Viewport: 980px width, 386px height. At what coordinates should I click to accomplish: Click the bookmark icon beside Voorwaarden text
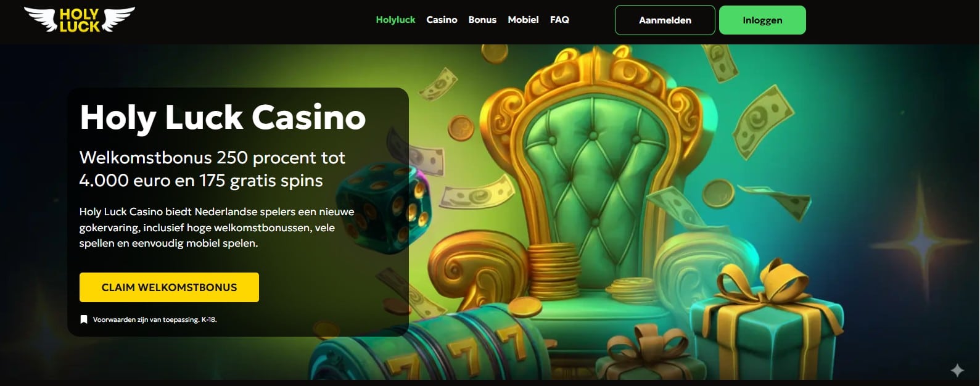pos(84,319)
